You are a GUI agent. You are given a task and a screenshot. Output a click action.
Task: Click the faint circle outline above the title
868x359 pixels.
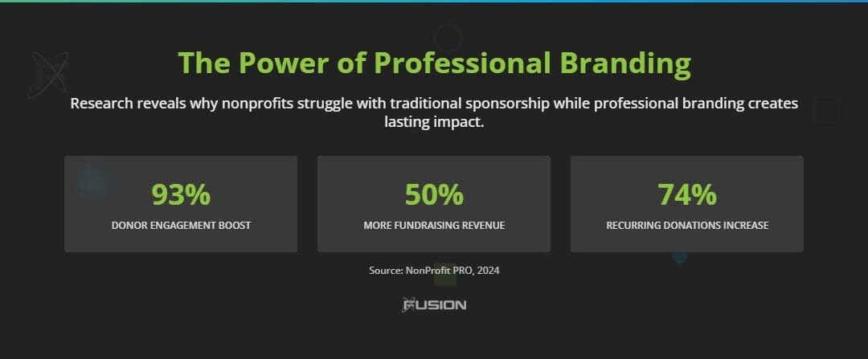[448, 37]
